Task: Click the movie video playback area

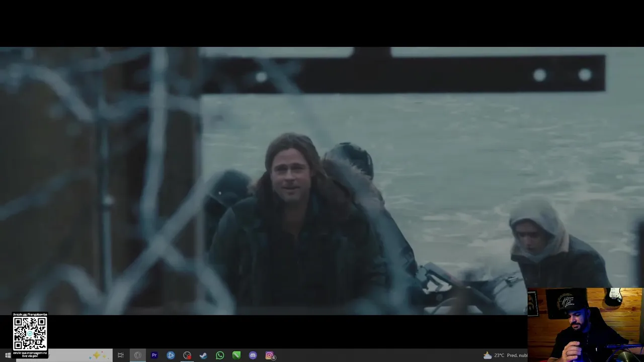Action: click(322, 181)
